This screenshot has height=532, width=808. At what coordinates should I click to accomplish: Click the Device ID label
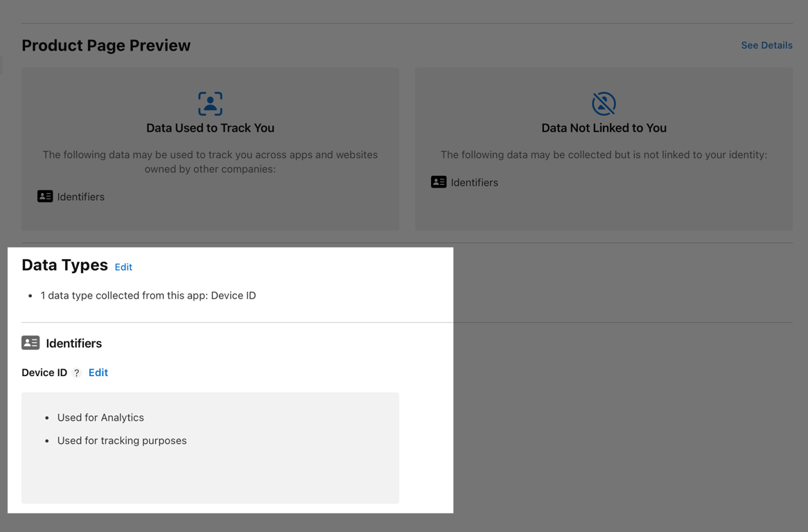tap(44, 373)
